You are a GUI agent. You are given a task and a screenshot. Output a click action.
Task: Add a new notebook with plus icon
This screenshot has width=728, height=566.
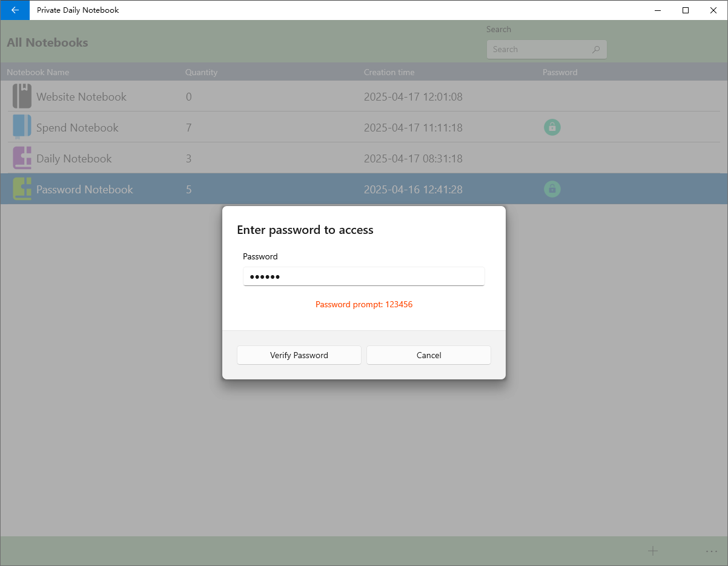(652, 551)
